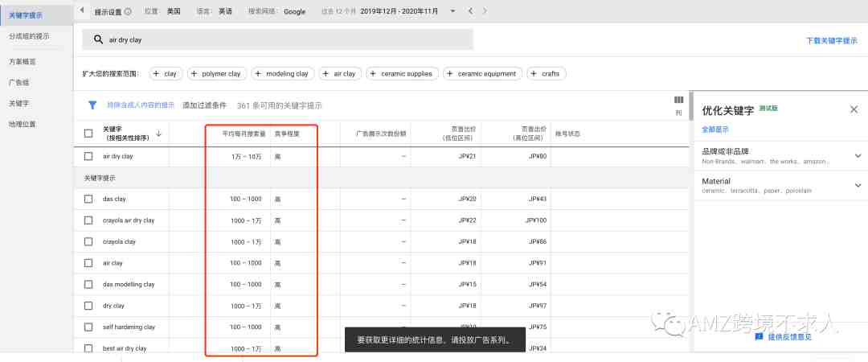Check the 'air dry clay' row checkbox
Image resolution: width=868 pixels, height=362 pixels.
88,156
